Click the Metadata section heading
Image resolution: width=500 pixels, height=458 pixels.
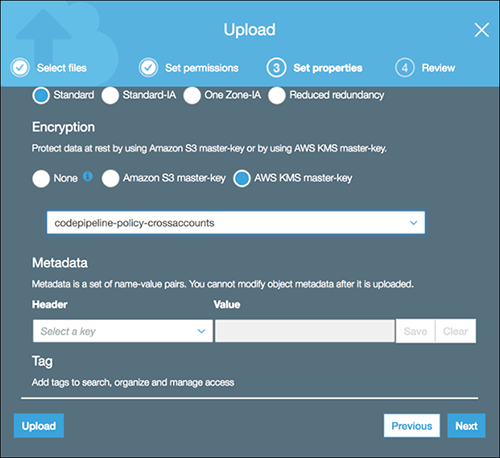click(x=60, y=263)
